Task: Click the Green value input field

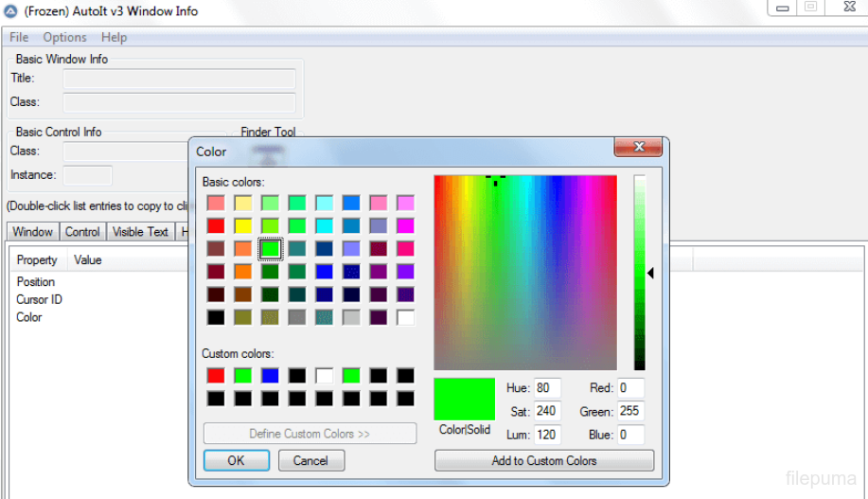Action: (x=629, y=411)
